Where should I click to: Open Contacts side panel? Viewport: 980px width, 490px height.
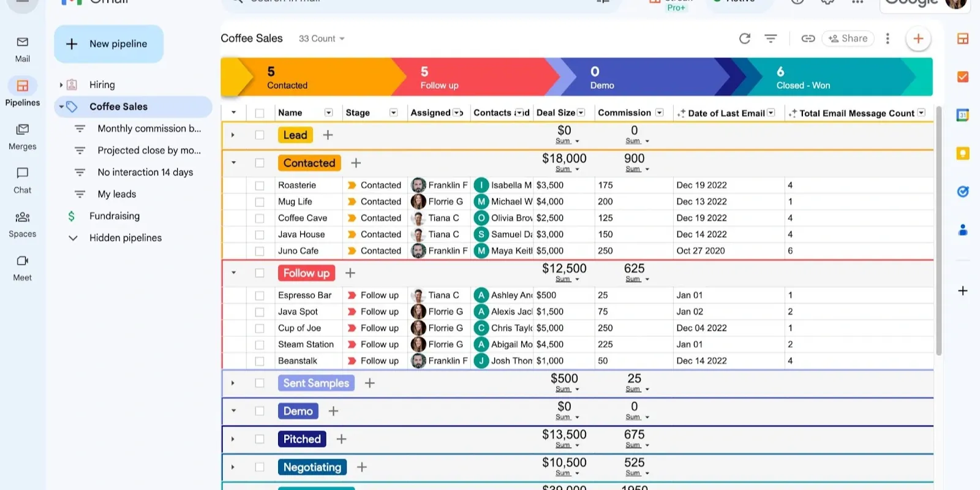[x=963, y=230]
